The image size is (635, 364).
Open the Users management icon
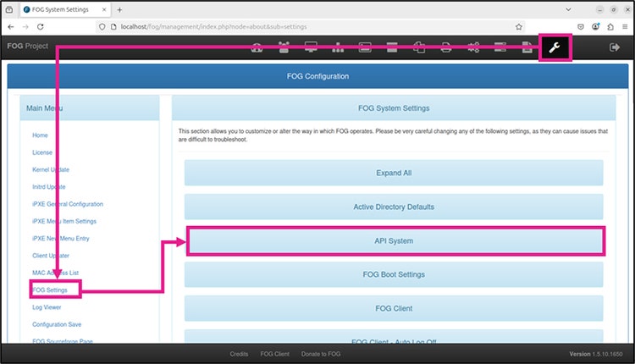click(x=284, y=47)
